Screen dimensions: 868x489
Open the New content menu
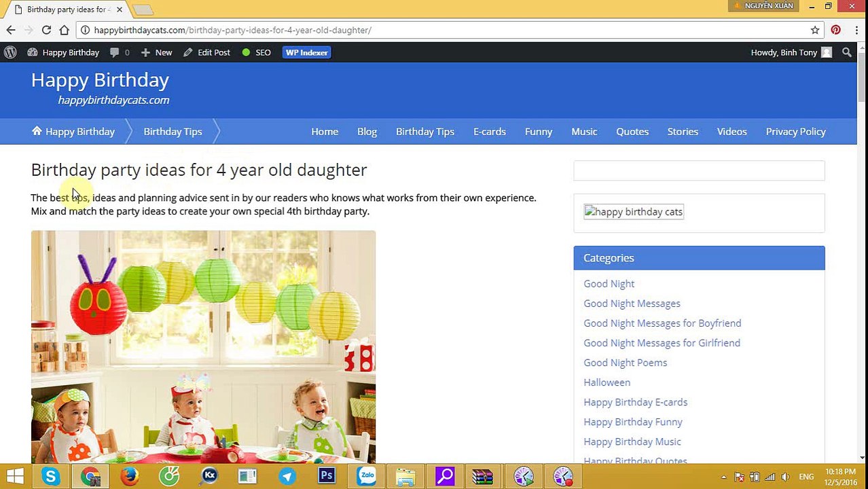coord(156,52)
